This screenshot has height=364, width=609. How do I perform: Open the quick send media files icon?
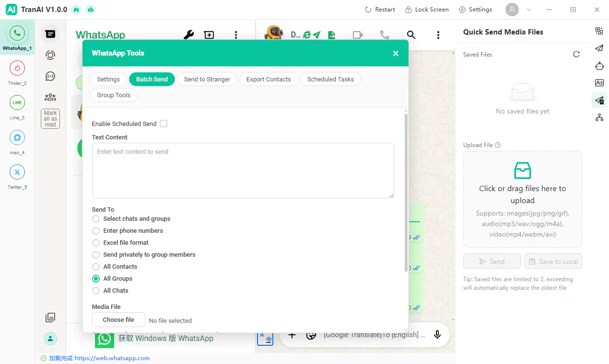(x=599, y=100)
